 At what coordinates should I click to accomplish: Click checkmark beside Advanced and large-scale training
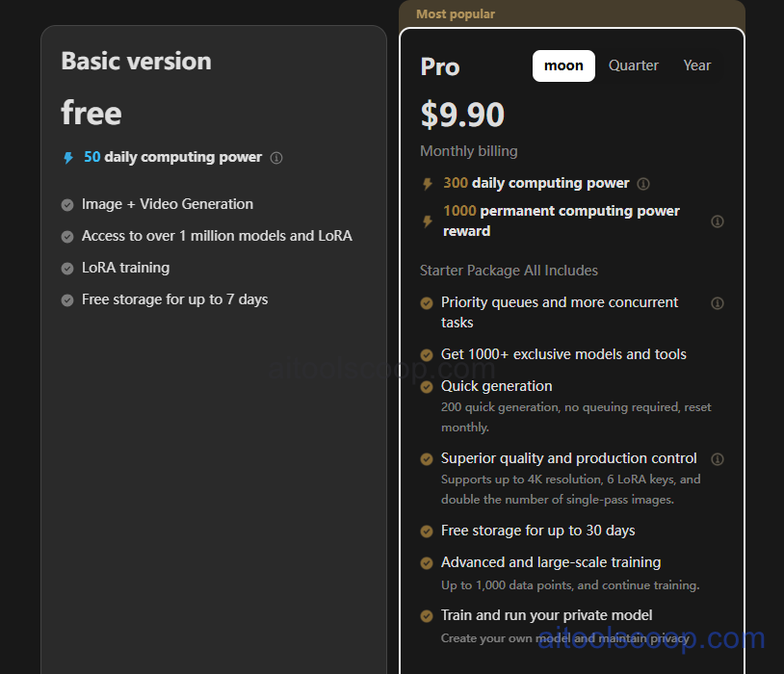(x=426, y=562)
